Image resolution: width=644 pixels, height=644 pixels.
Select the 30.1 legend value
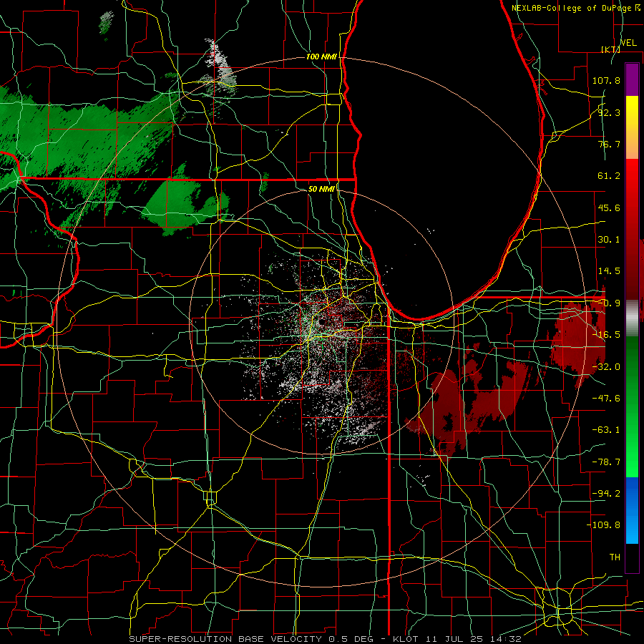609,240
